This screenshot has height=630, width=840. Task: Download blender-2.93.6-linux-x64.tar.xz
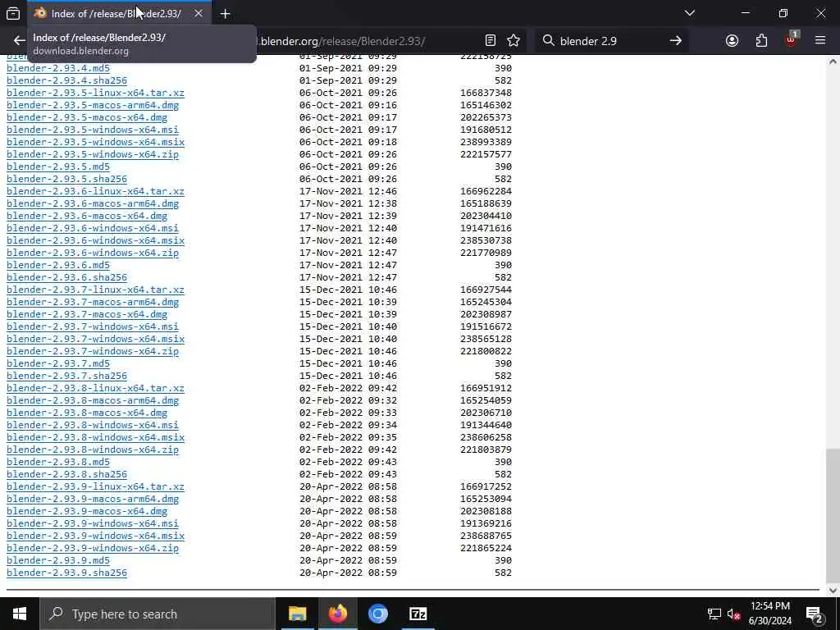[95, 191]
